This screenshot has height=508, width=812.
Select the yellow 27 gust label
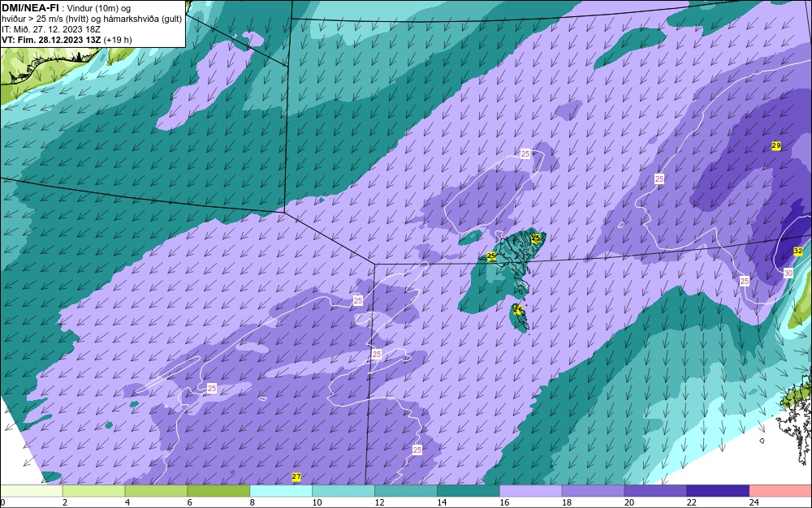296,477
